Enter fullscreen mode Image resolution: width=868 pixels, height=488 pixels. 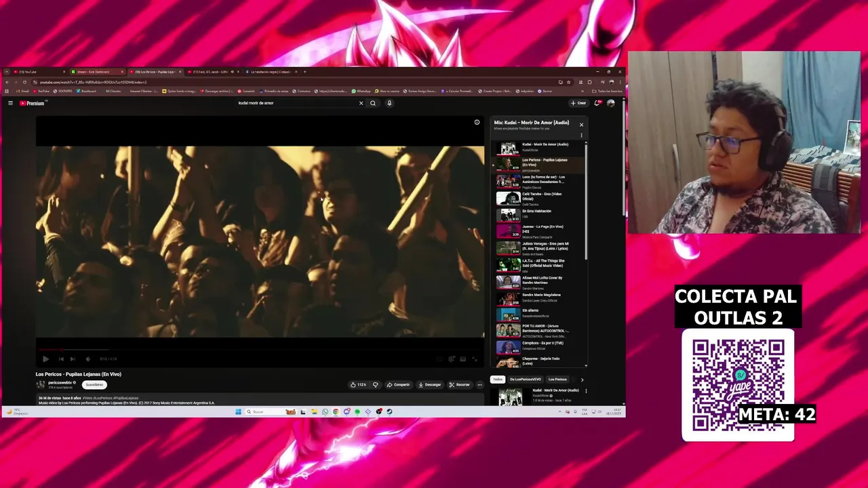click(x=475, y=359)
